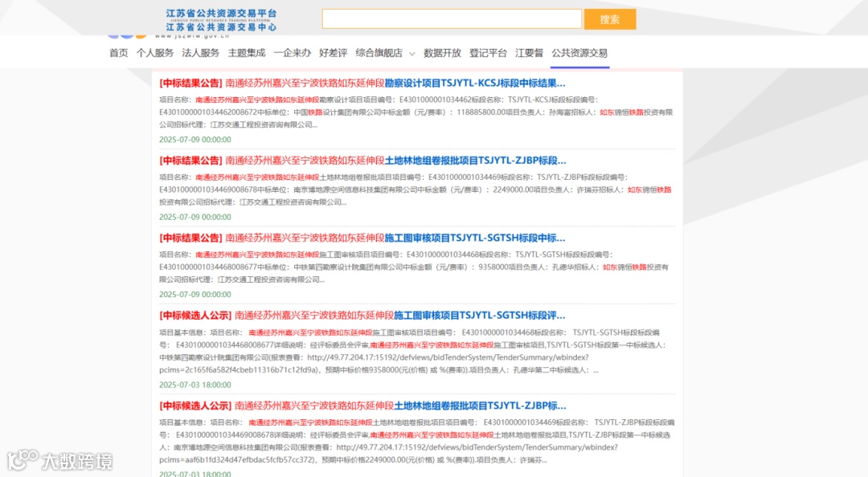This screenshot has width=868, height=477.
Task: Expand the 综合旗舰店 dropdown chevron
Action: pyautogui.click(x=411, y=54)
